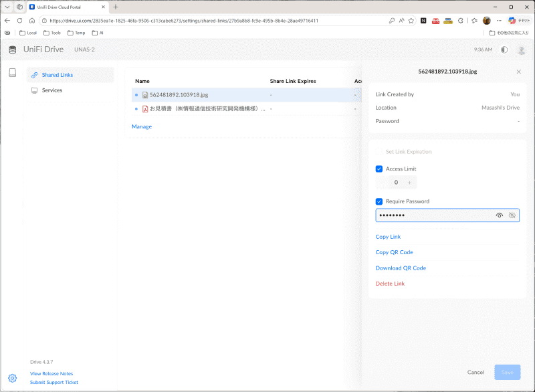Viewport: 535px width, 392px height.
Task: Select the お見積書 PDF row
Action: (246, 109)
